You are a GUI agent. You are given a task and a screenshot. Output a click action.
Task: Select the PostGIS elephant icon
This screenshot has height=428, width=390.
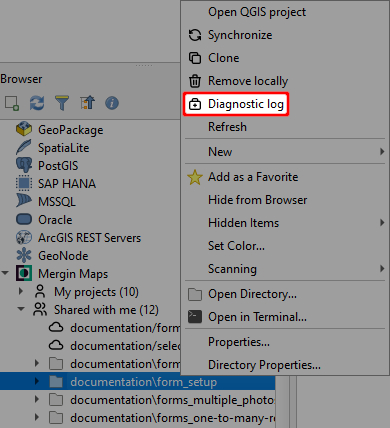point(24,165)
